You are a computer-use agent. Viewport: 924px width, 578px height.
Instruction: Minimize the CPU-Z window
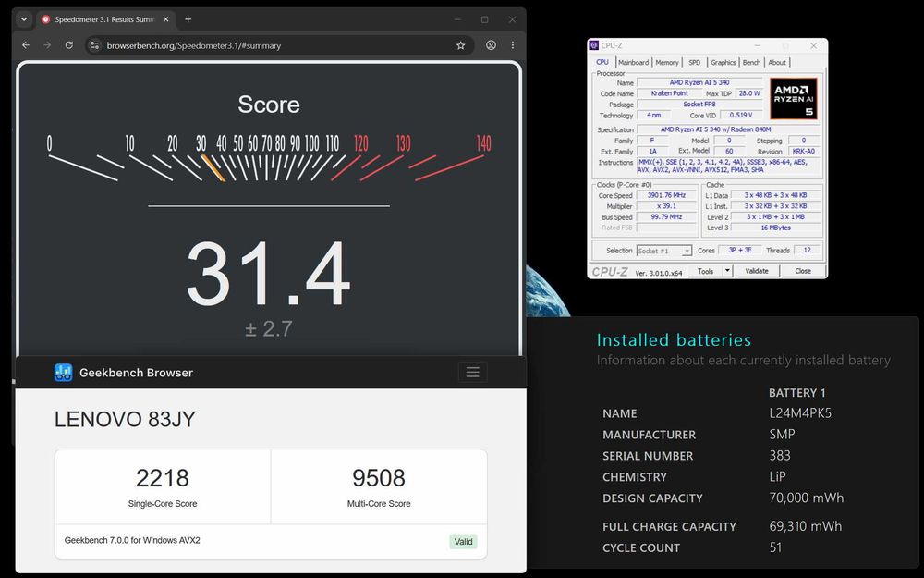pos(758,45)
